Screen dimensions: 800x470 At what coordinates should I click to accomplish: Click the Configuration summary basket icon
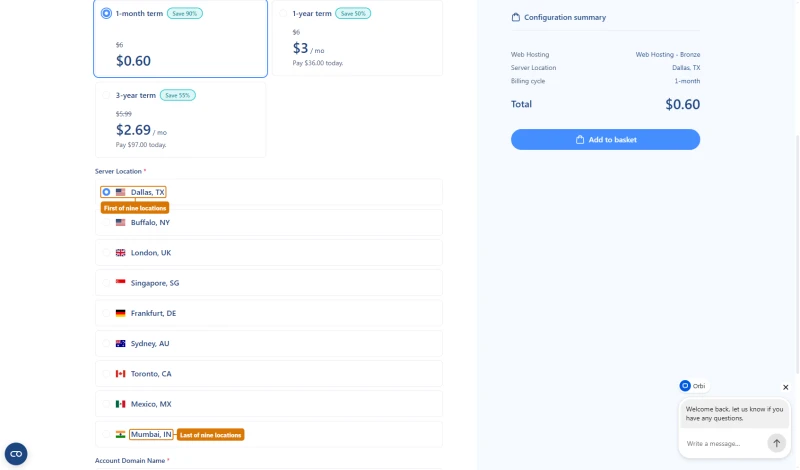click(x=515, y=17)
